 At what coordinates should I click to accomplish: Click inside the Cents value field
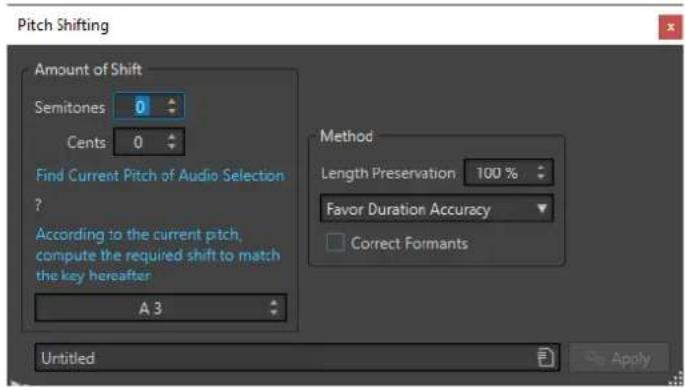coord(138,142)
